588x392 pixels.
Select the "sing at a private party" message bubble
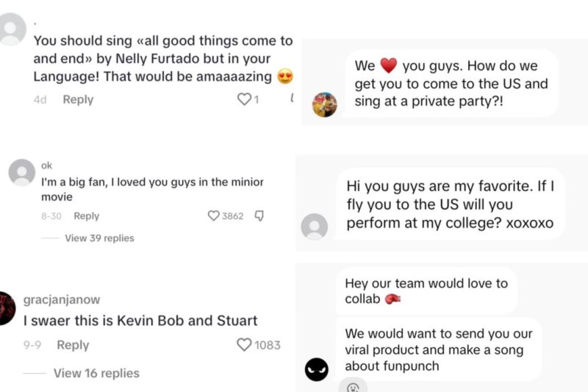(451, 83)
